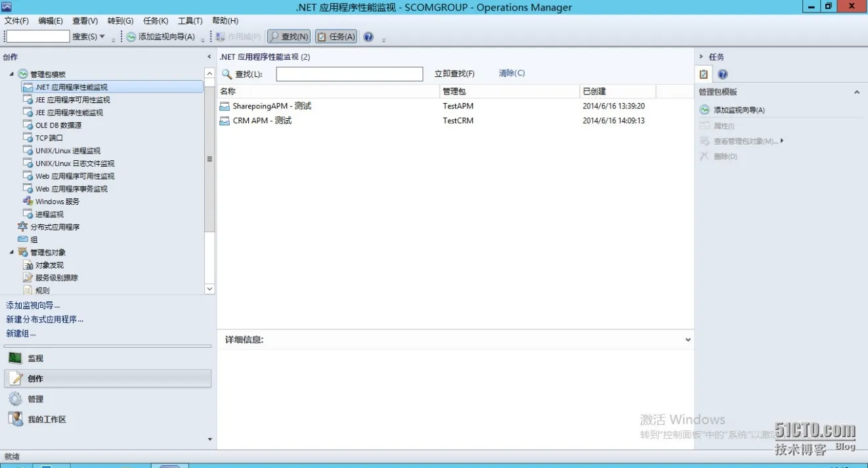Click Web 应用程序事务监视 icon
868x468 pixels.
28,188
